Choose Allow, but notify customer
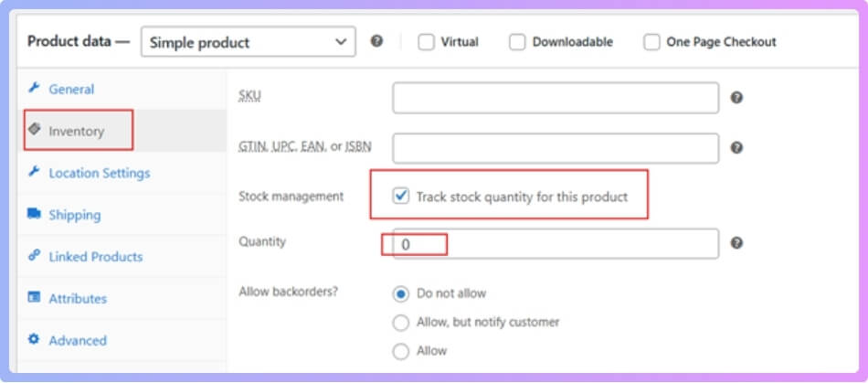The image size is (868, 383). click(x=401, y=323)
